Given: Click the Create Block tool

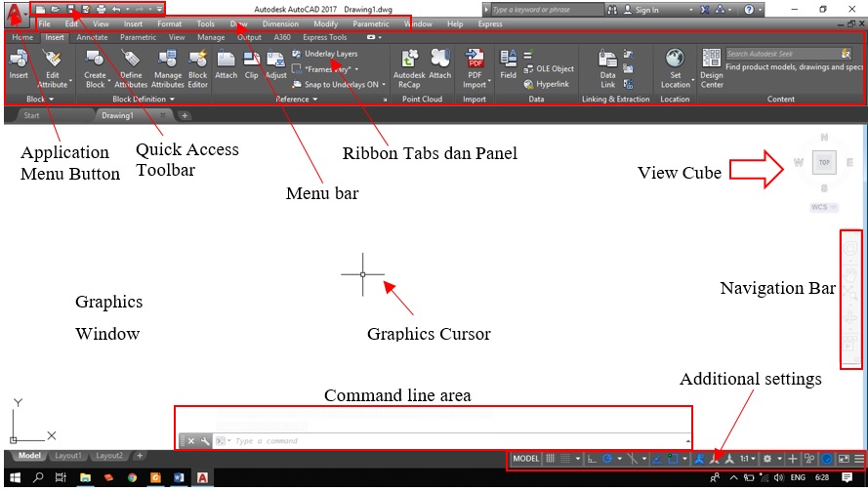Looking at the screenshot, I should (95, 68).
